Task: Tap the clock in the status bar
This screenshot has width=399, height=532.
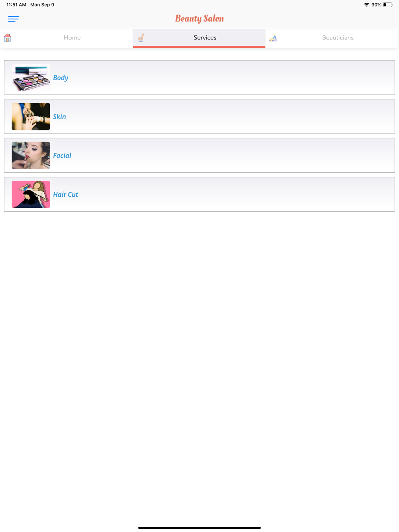Action: pos(16,5)
